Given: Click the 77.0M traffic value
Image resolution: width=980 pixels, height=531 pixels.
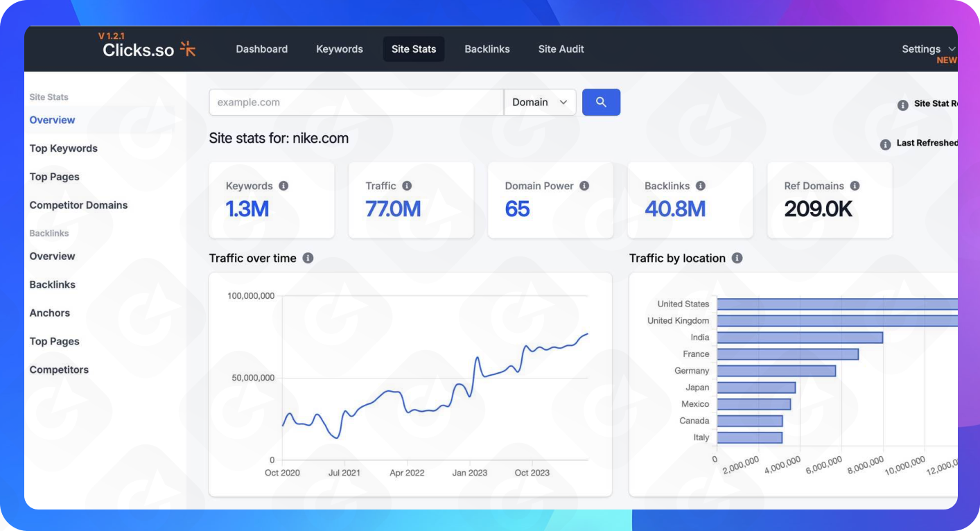Looking at the screenshot, I should click(393, 209).
